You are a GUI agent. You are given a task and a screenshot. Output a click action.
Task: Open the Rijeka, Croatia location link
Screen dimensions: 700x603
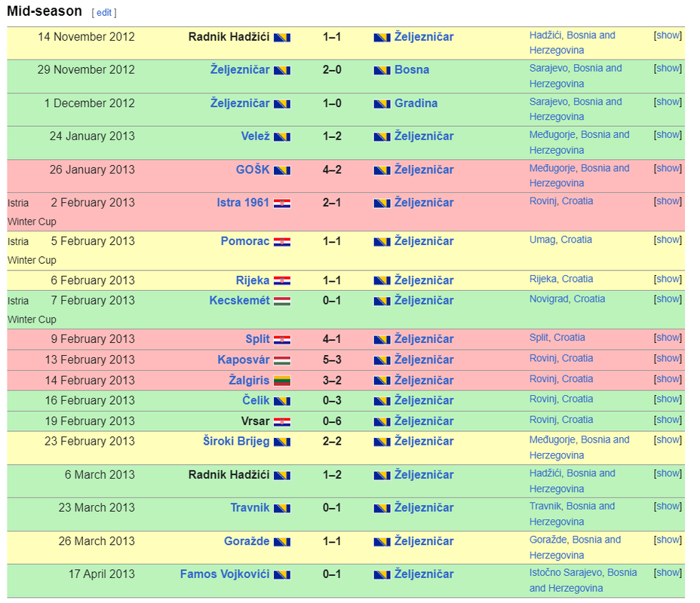pyautogui.click(x=561, y=279)
